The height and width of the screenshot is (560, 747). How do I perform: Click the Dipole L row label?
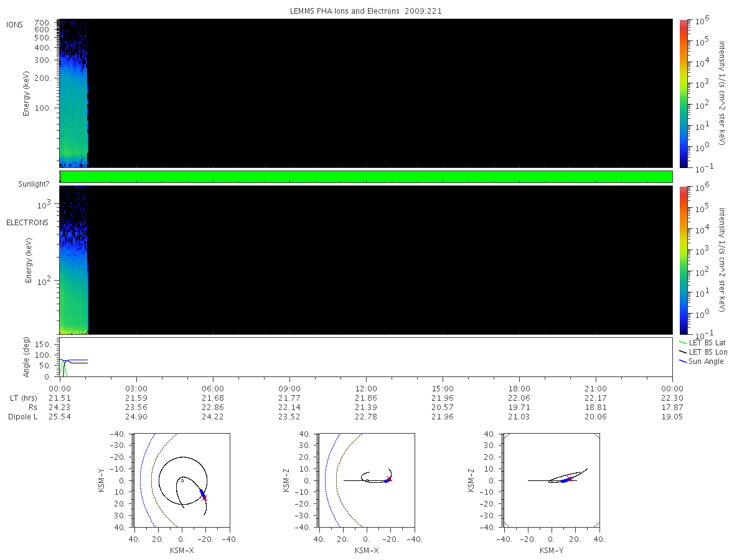click(23, 417)
